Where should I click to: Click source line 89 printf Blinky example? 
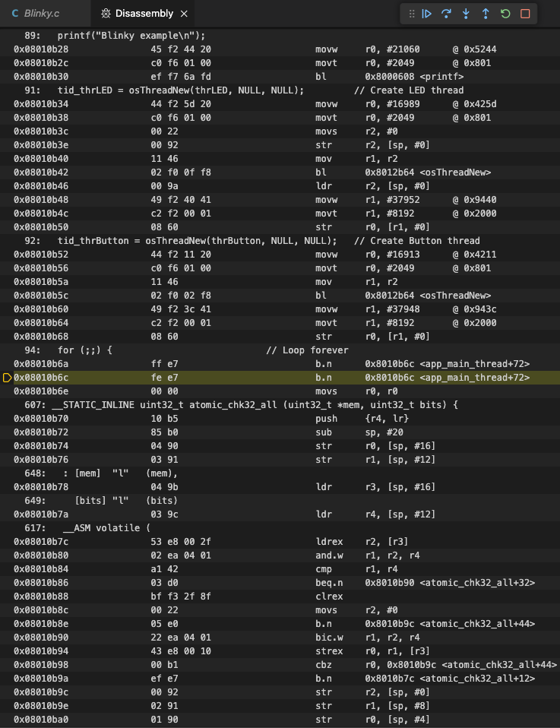click(280, 36)
